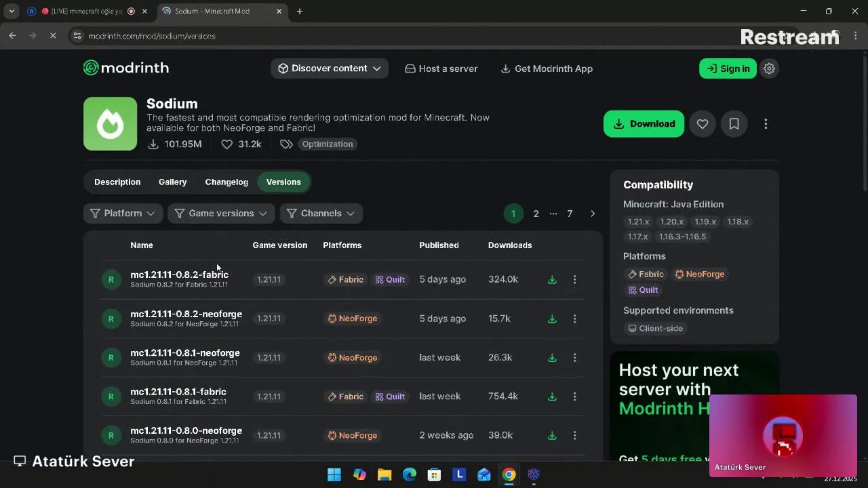Click the next page arrow in pagination
The image size is (868, 488).
[x=592, y=213]
